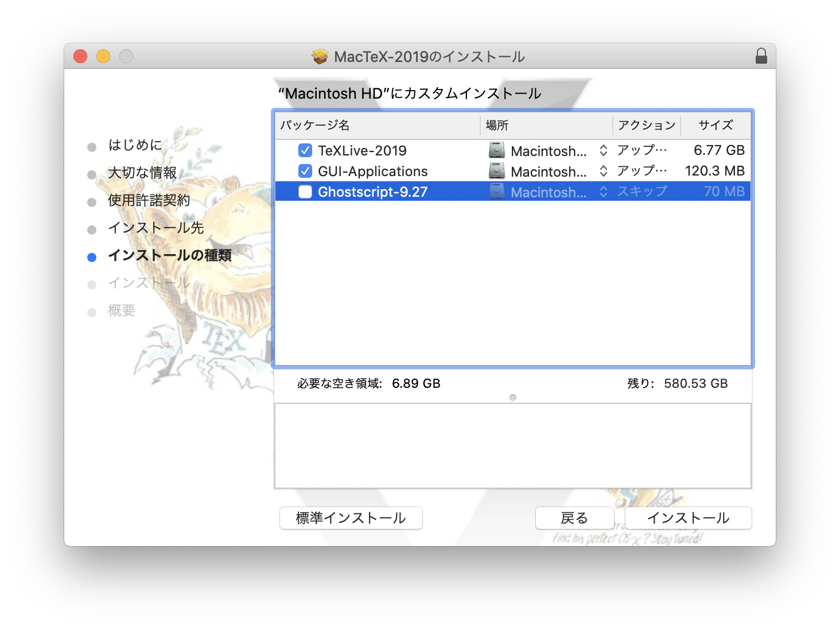This screenshot has width=840, height=631.
Task: Click the disk icon in TeXLive-2019 row
Action: (497, 150)
